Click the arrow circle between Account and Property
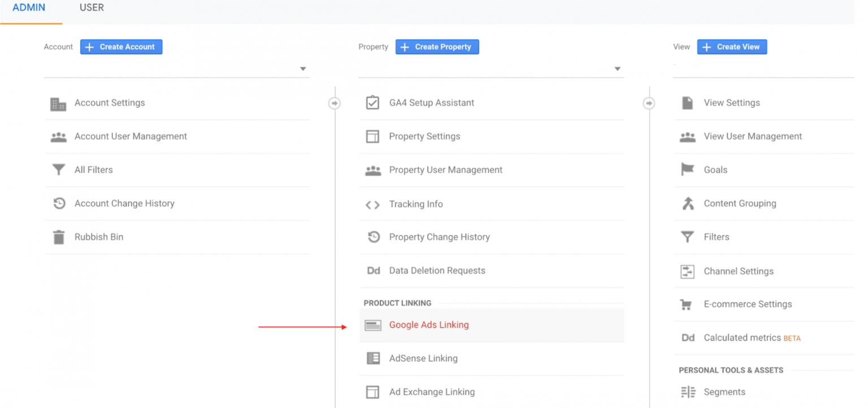868x408 pixels. (335, 103)
